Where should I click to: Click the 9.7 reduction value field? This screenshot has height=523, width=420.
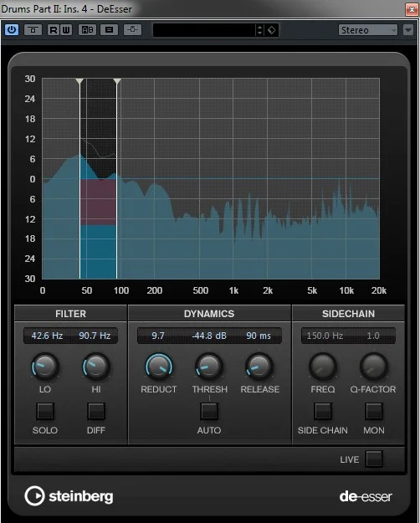pyautogui.click(x=158, y=336)
